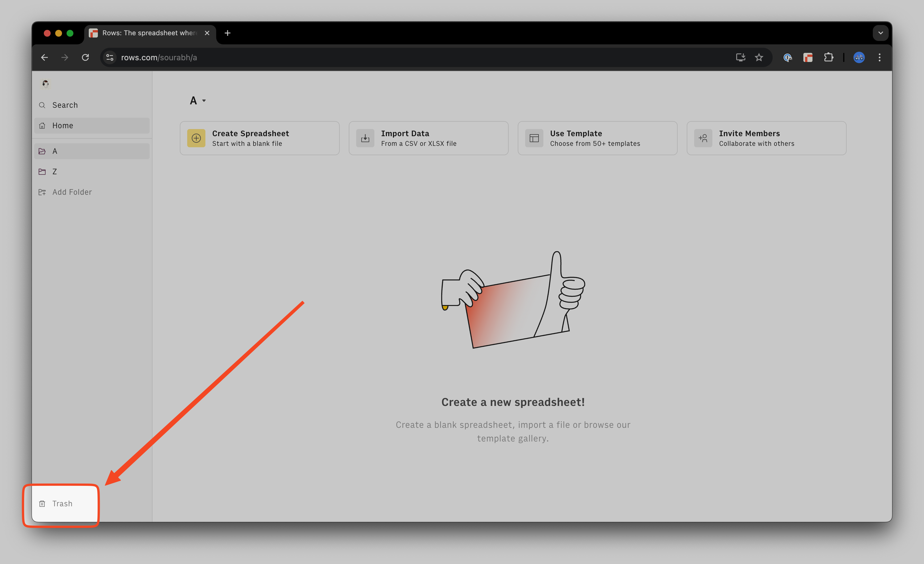
Task: Expand the A folder title dropdown
Action: 204,100
